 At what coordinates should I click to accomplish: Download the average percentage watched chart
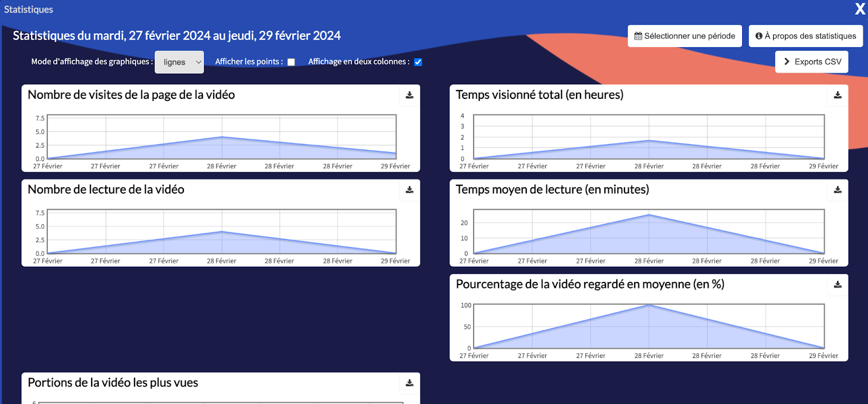(838, 285)
